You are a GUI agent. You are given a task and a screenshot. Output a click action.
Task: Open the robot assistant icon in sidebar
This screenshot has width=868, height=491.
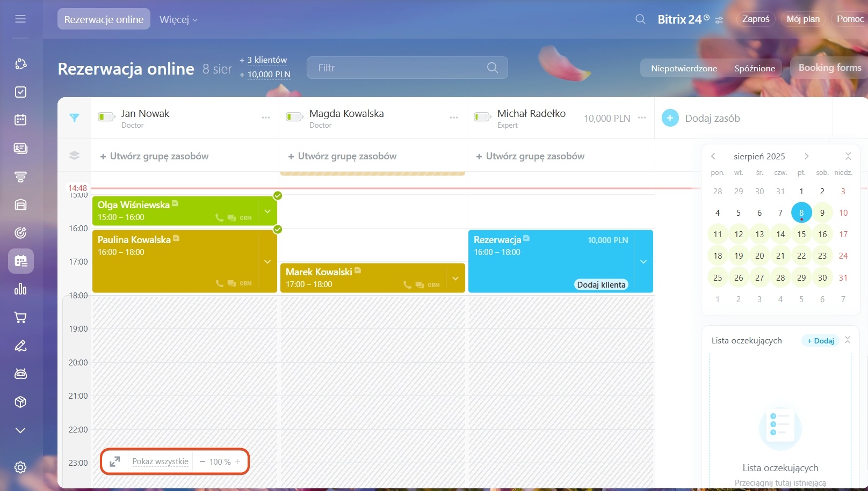(x=20, y=374)
